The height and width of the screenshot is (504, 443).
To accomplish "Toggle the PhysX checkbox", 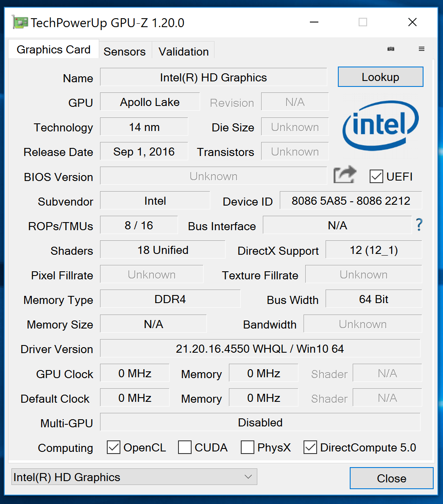I will tap(248, 448).
